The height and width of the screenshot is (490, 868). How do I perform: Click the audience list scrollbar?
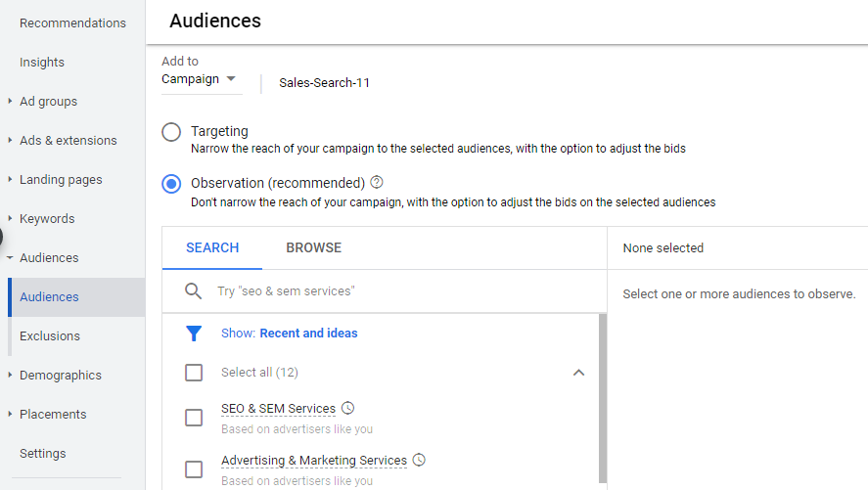tap(602, 398)
